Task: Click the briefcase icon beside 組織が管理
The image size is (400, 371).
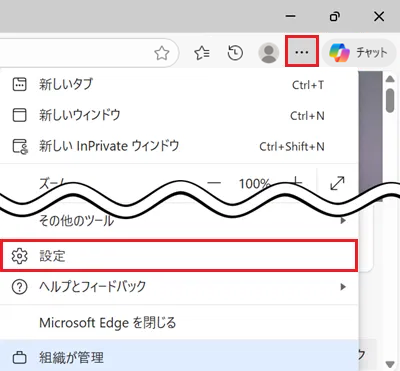Action: 19,358
